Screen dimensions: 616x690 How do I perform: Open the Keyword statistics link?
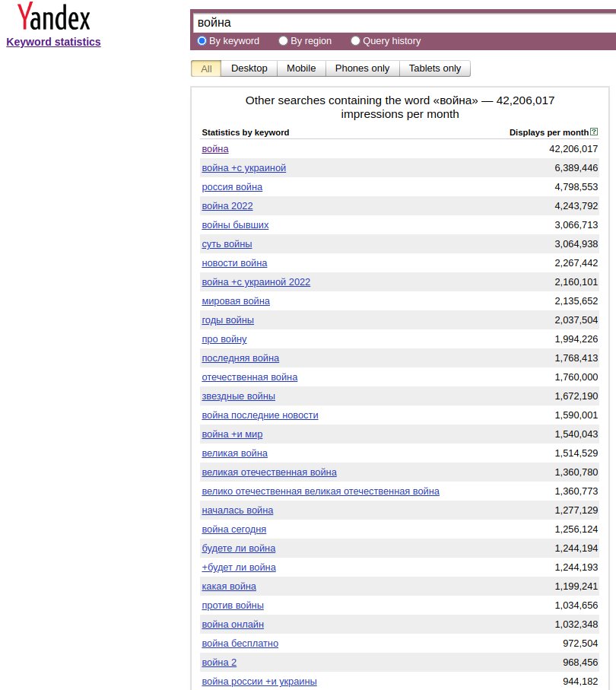click(x=53, y=42)
